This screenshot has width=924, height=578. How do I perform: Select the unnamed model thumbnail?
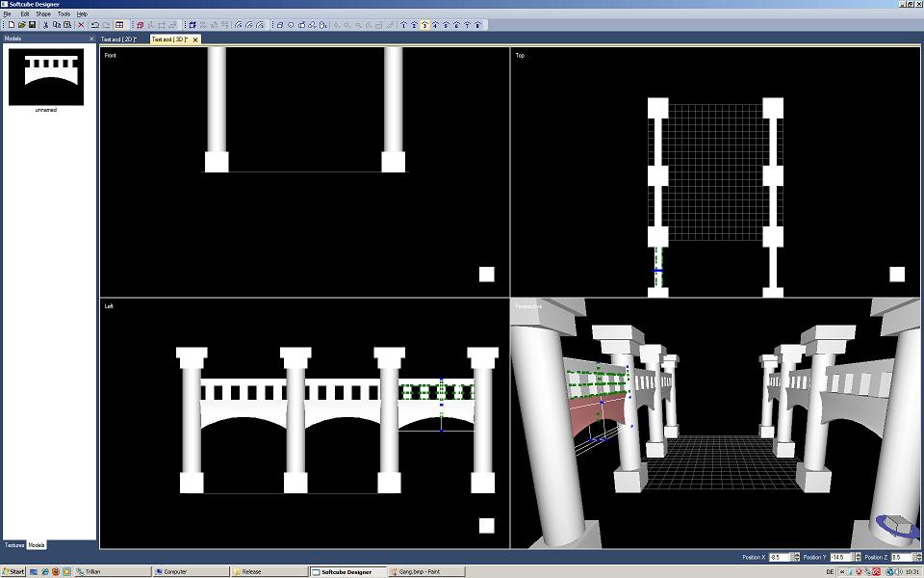46,78
